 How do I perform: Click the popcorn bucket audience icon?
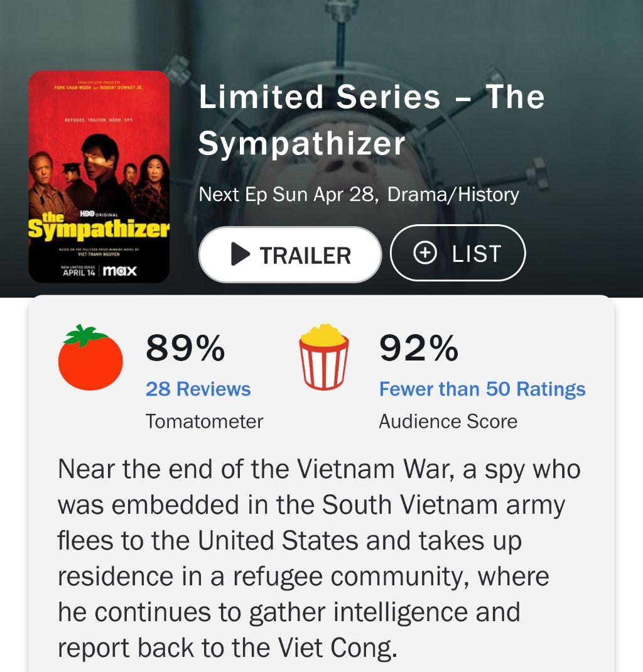(324, 357)
